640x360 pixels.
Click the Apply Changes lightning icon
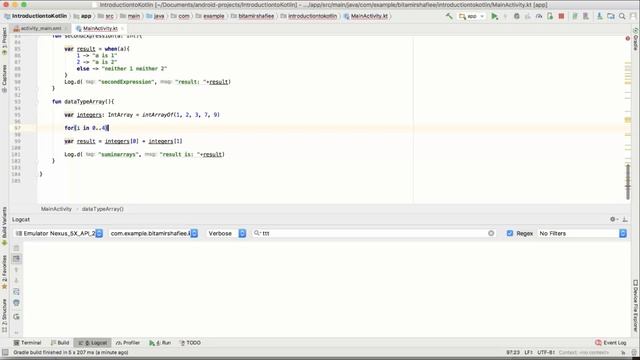(505, 16)
